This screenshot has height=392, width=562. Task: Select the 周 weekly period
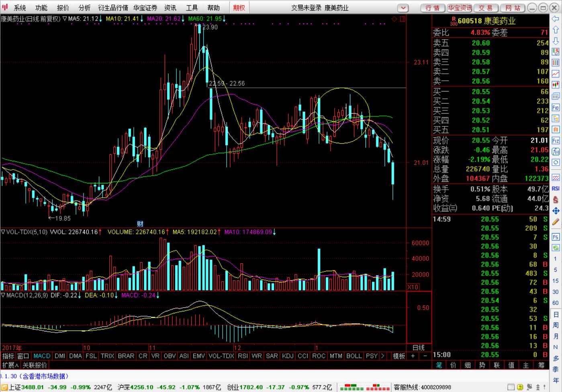point(556,325)
